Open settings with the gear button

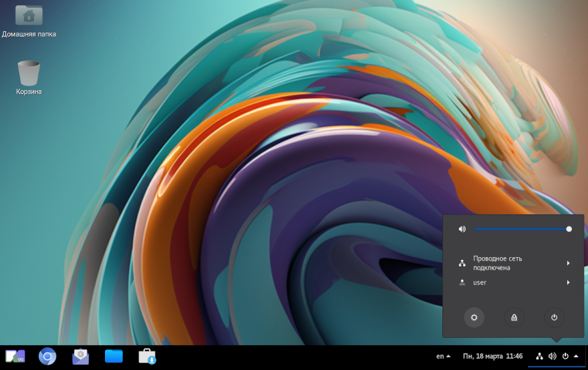(474, 317)
